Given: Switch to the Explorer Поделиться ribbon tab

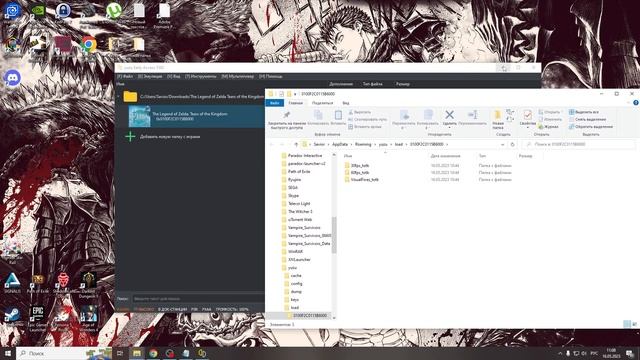Looking at the screenshot, I should click(x=322, y=103).
